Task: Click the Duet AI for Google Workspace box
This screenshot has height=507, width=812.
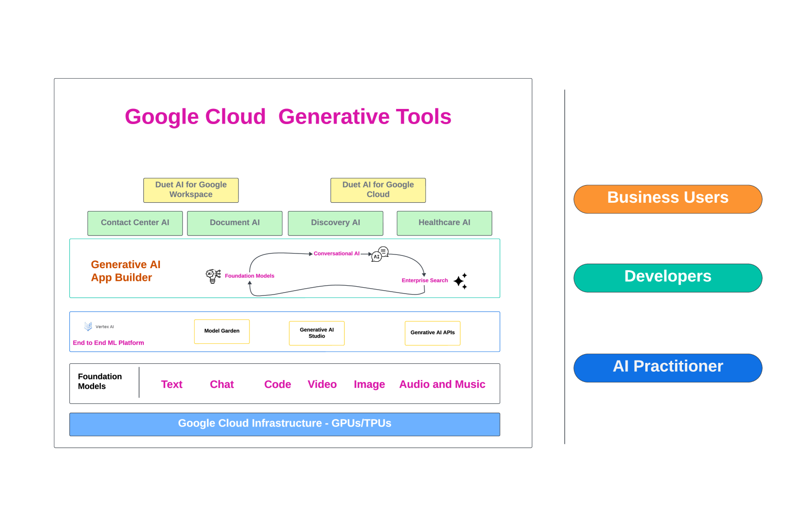Action: click(191, 190)
